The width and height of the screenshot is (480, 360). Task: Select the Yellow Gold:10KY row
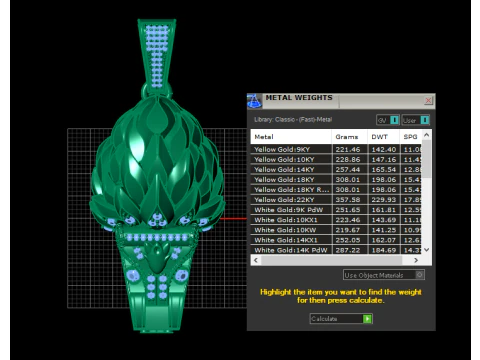pyautogui.click(x=336, y=159)
